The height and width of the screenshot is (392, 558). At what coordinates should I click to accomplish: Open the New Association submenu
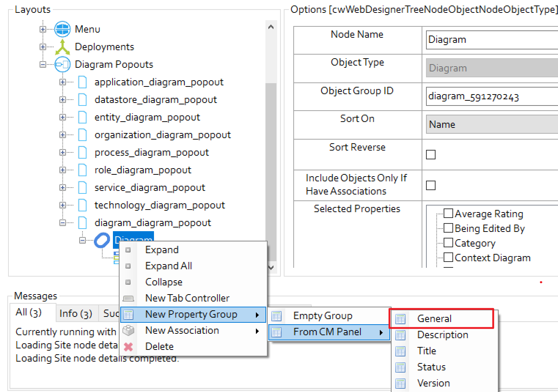194,331
